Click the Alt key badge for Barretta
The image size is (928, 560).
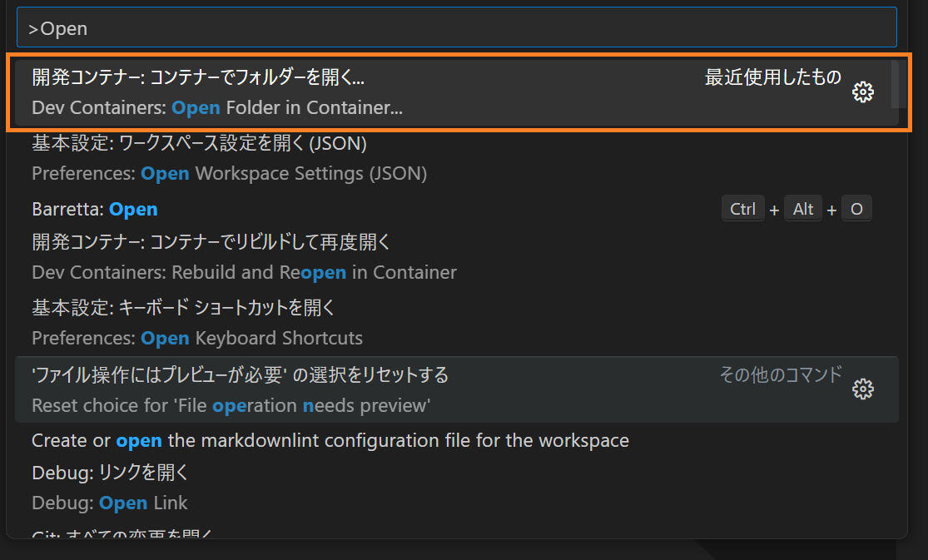(803, 210)
